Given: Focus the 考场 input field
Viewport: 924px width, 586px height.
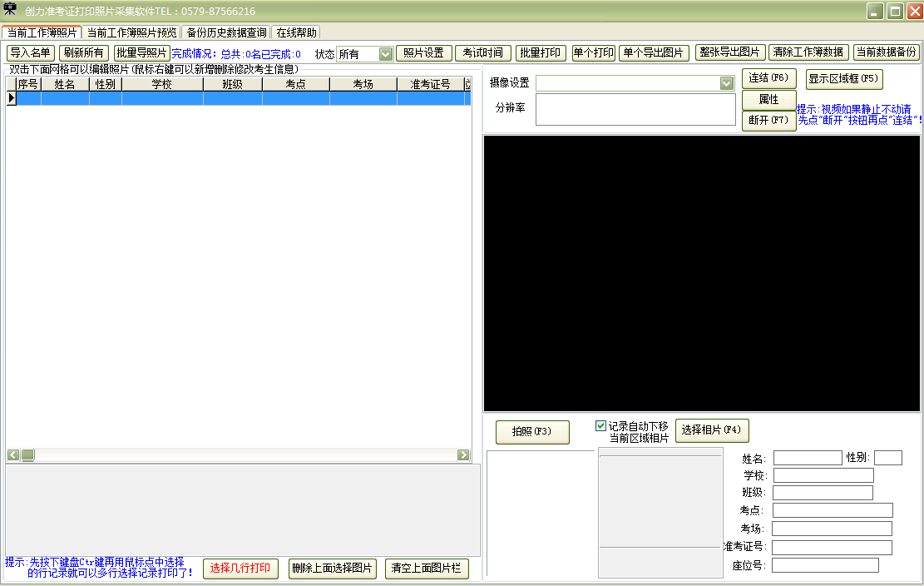Looking at the screenshot, I should 832,529.
